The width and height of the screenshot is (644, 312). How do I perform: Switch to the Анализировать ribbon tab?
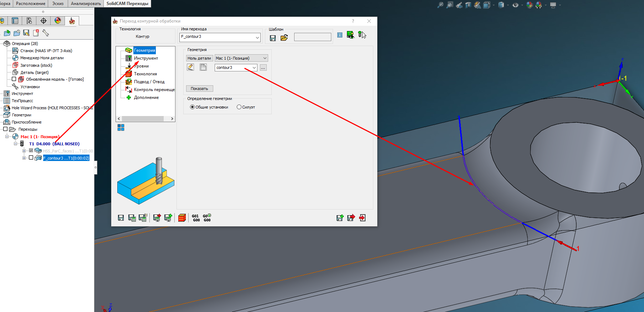pos(86,4)
